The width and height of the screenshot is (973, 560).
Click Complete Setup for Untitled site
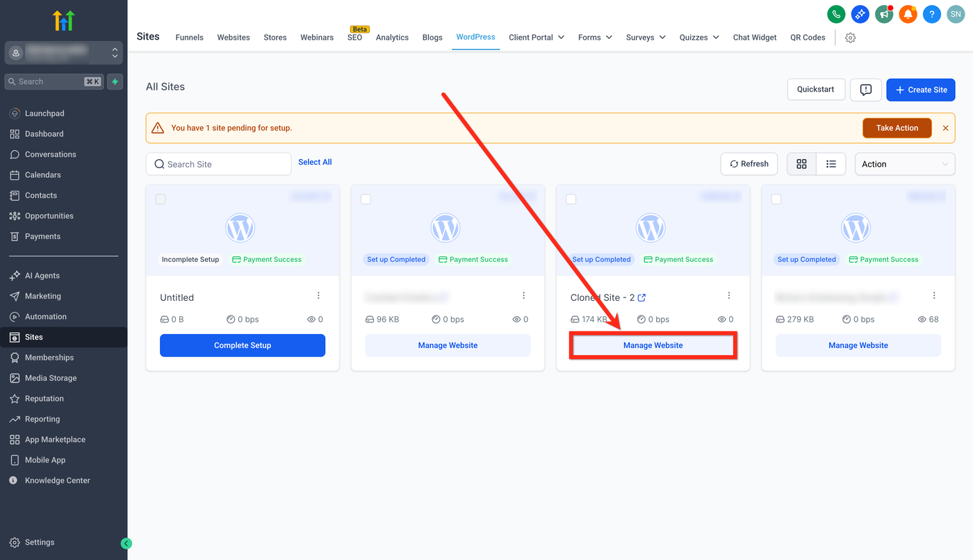(243, 345)
